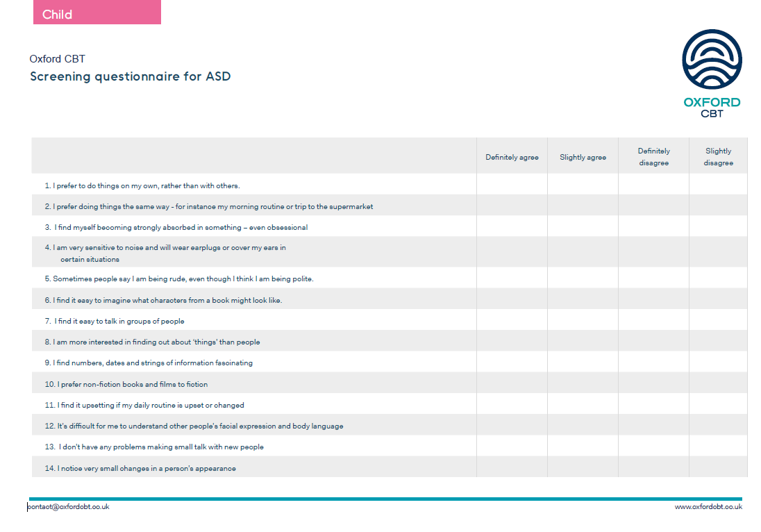Mark Slightly disagree for question 4
This screenshot has width=761, height=532.
tap(718, 253)
